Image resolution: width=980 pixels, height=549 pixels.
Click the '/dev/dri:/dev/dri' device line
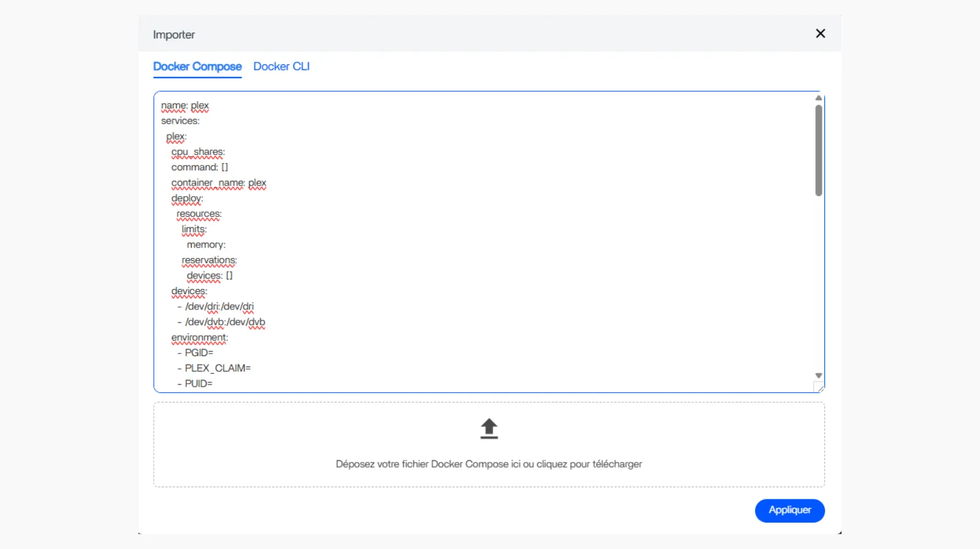[x=219, y=306]
